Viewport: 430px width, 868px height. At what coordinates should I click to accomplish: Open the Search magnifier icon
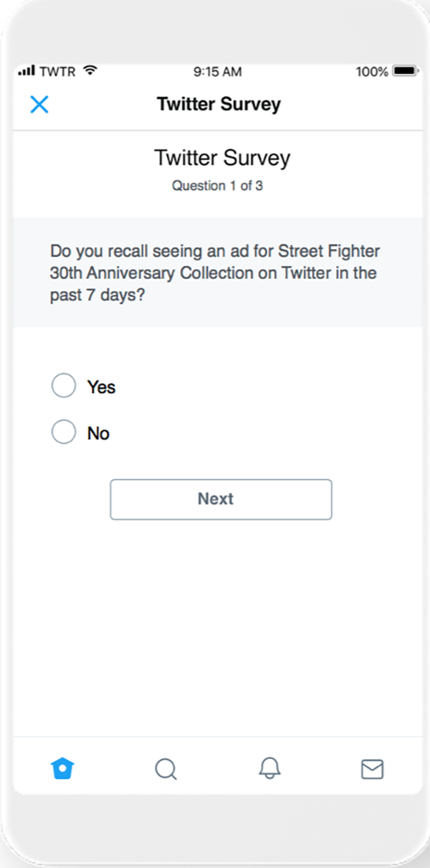click(166, 769)
